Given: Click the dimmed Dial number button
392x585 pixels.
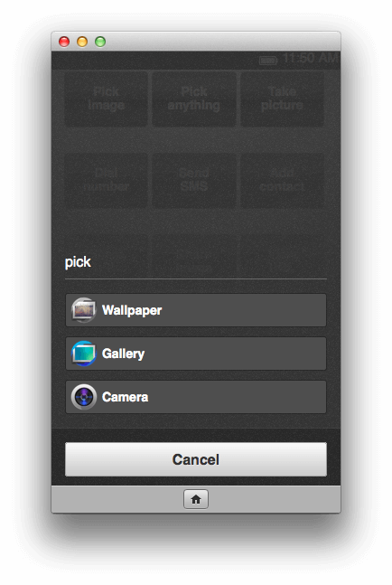Looking at the screenshot, I should pos(107,180).
